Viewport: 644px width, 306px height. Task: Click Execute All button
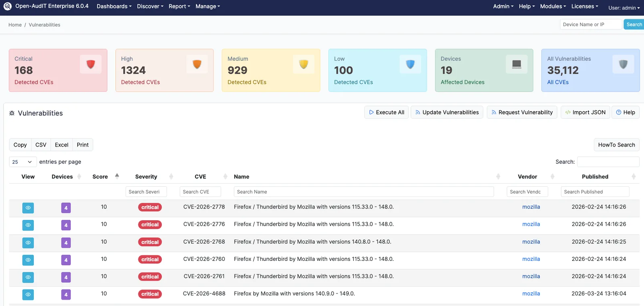point(386,112)
